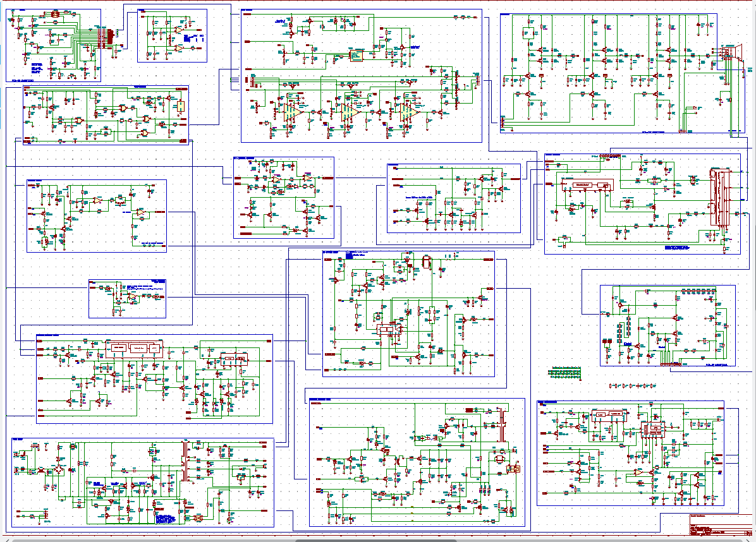
Task: Click the horizontal scrollbar thumb at the bottom
Action: pos(376,540)
